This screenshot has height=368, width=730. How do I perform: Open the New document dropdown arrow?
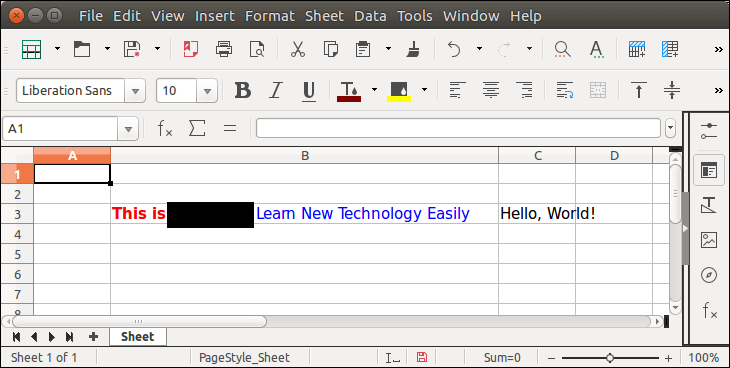[57, 48]
